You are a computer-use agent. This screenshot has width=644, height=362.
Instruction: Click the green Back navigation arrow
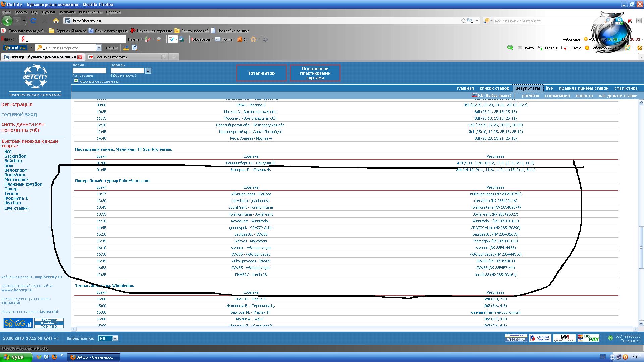(7, 21)
